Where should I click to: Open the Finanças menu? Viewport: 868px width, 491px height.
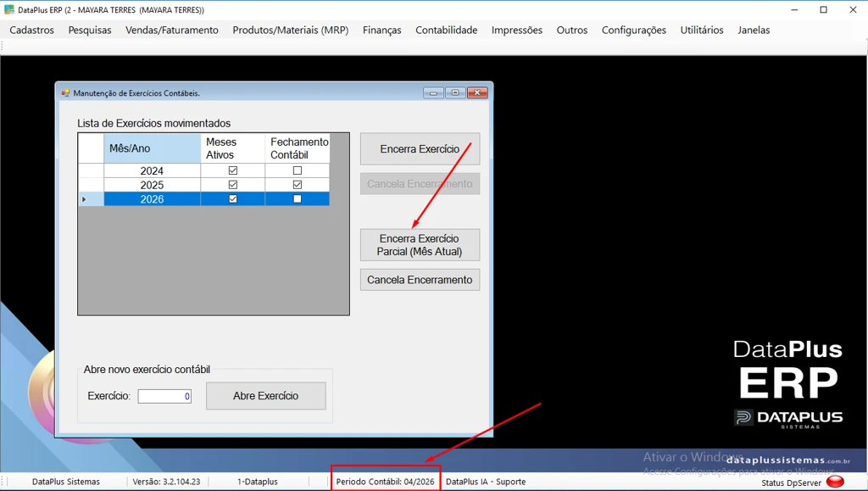click(x=382, y=30)
